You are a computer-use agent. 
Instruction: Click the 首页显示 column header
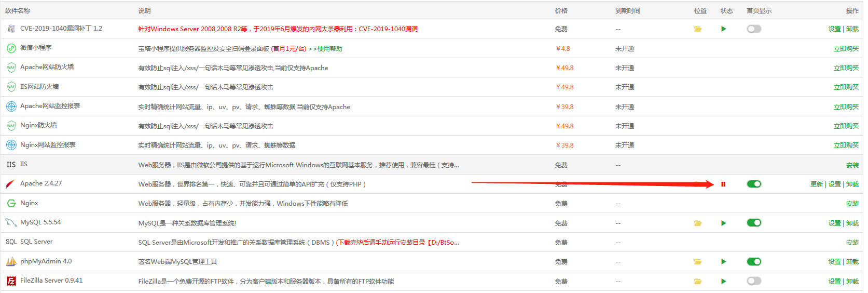pos(759,11)
